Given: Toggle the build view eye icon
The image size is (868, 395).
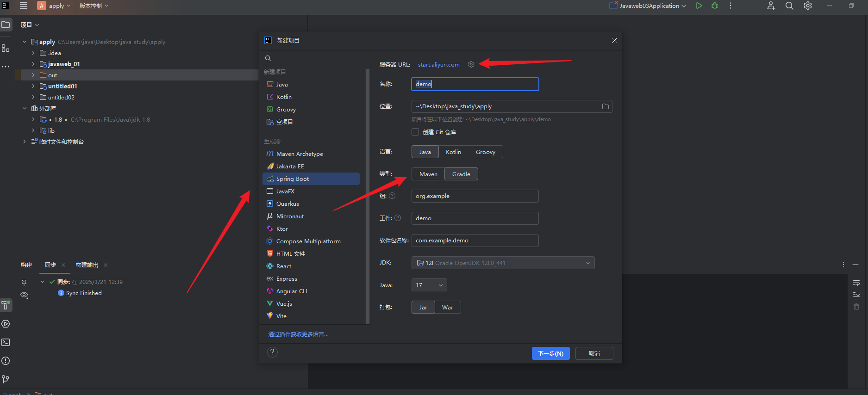Looking at the screenshot, I should pyautogui.click(x=25, y=295).
